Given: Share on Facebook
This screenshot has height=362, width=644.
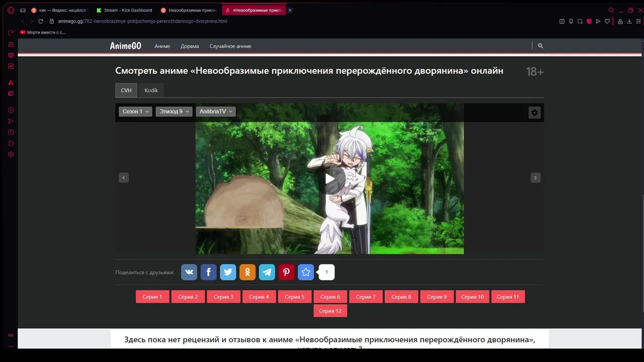Looking at the screenshot, I should click(x=209, y=272).
